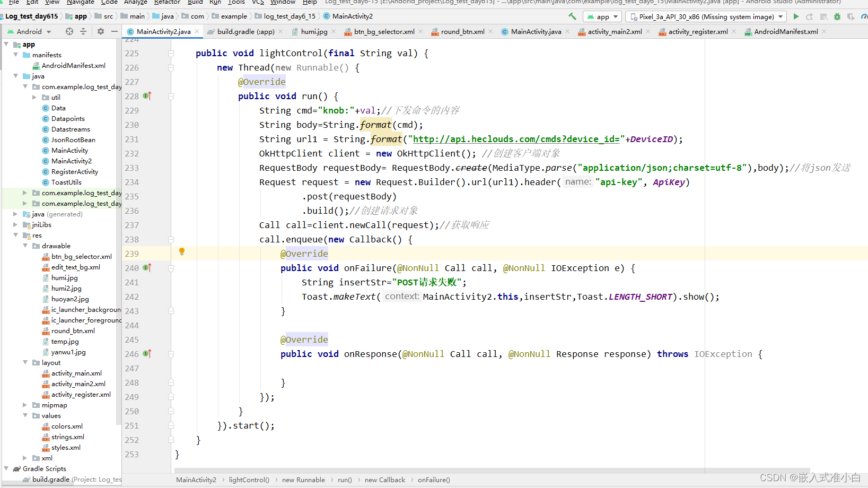Open the Refactor menu
The width and height of the screenshot is (868, 488).
[x=167, y=2]
